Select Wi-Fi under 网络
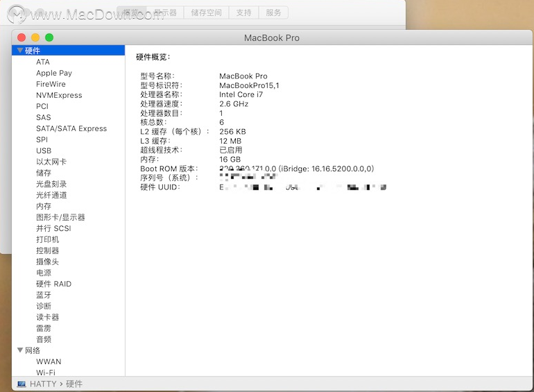This screenshot has height=392, width=534. 46,373
